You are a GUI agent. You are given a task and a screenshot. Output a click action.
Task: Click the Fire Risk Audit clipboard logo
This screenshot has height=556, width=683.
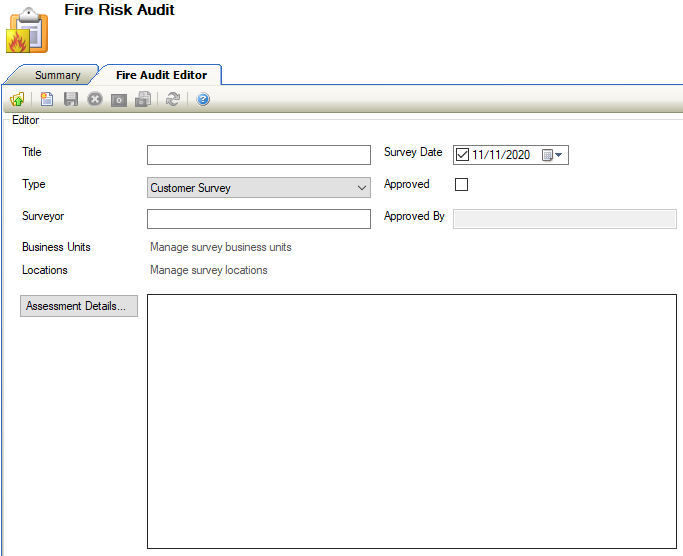[x=27, y=30]
